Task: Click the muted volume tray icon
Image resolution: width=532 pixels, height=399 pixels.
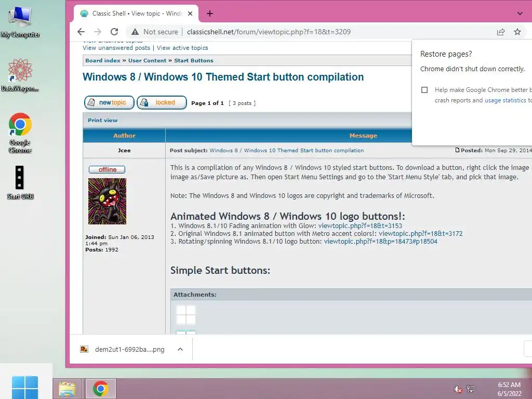Action: 458,389
